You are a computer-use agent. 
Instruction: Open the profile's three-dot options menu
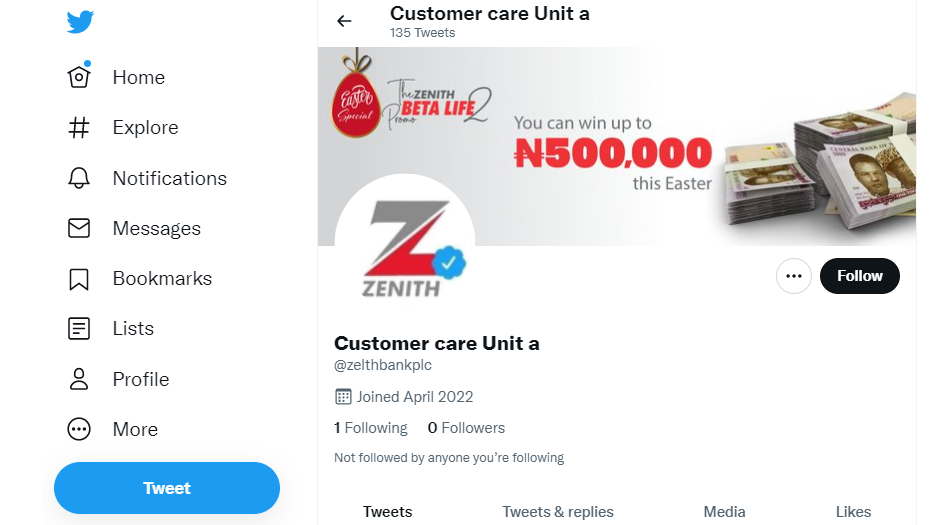(794, 276)
